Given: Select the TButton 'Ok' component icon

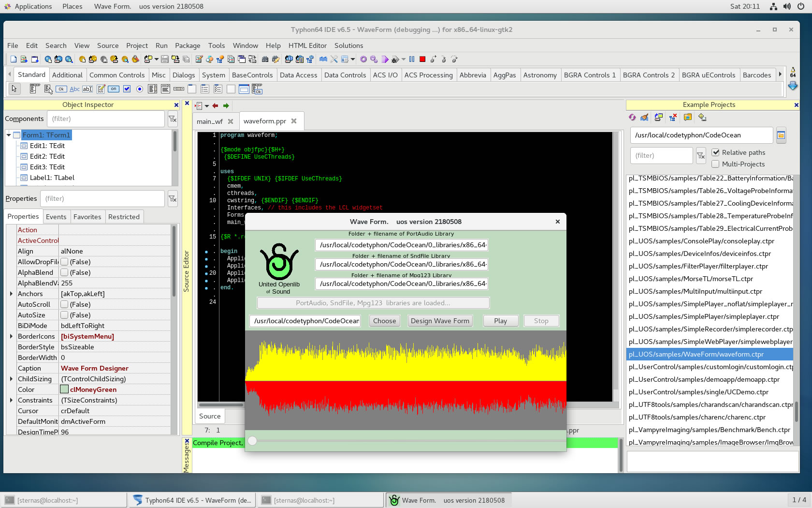Looking at the screenshot, I should (61, 89).
